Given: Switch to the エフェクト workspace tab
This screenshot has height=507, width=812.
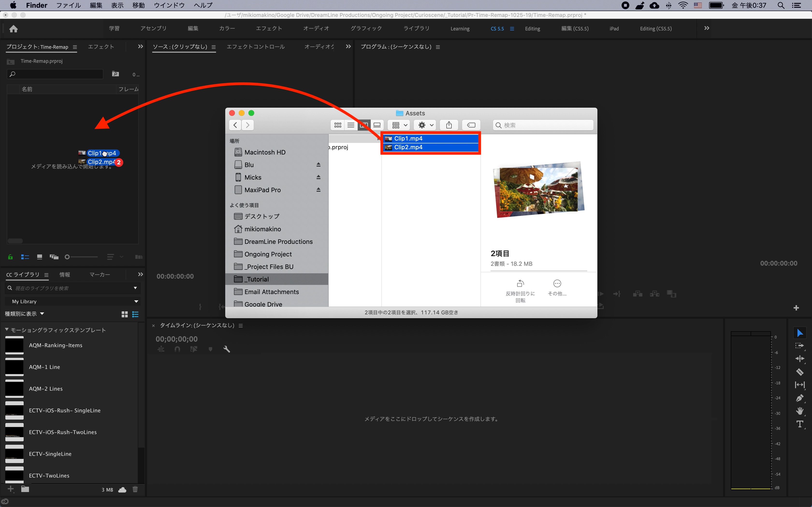Looking at the screenshot, I should pos(269,28).
